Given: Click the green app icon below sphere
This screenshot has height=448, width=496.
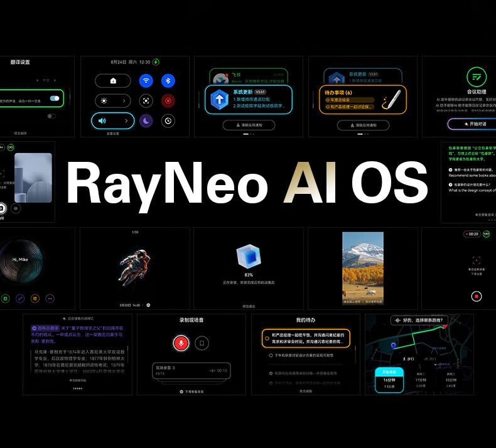Looking at the screenshot, I should [x=5, y=299].
